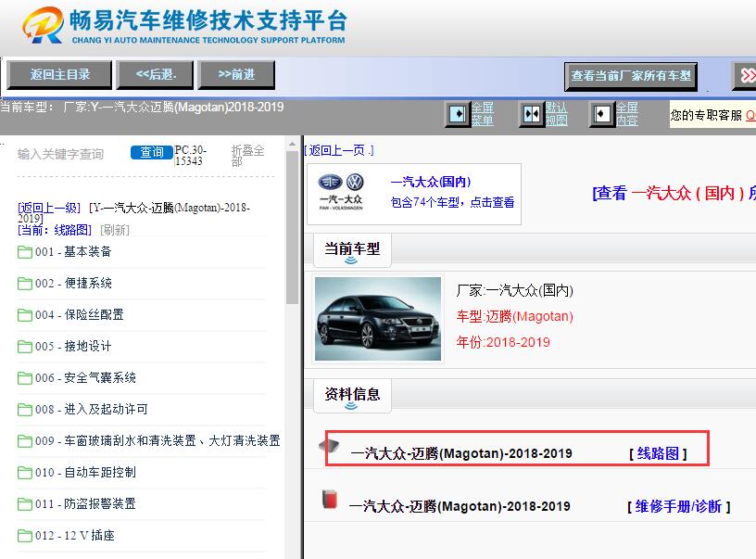Open tree item 009 - 车窗玻璃刮水和清洗装置
This screenshot has height=559, width=756.
(157, 441)
